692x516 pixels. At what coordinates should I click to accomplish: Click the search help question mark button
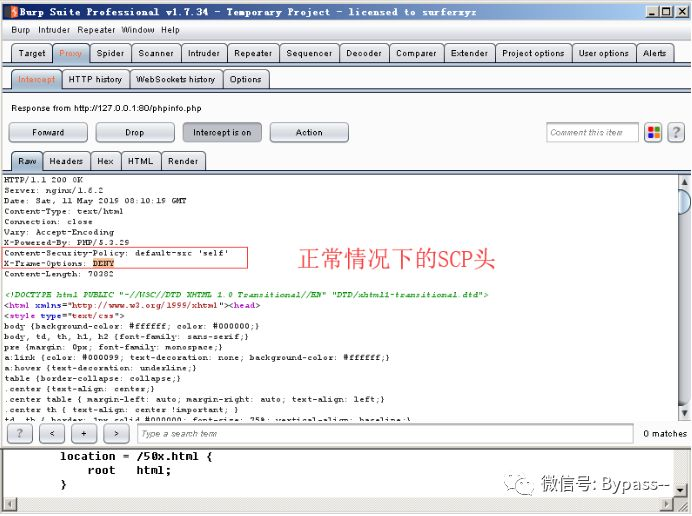pos(19,433)
